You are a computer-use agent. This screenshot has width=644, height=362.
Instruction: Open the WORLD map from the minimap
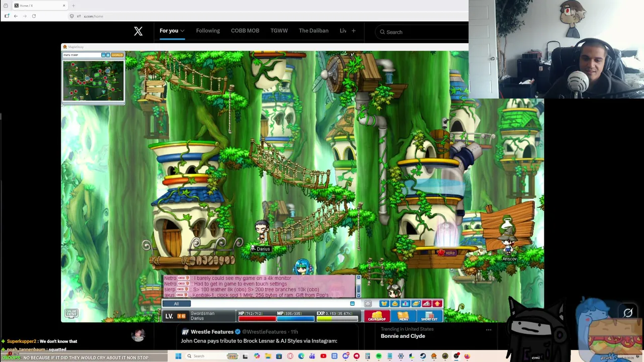point(117,55)
